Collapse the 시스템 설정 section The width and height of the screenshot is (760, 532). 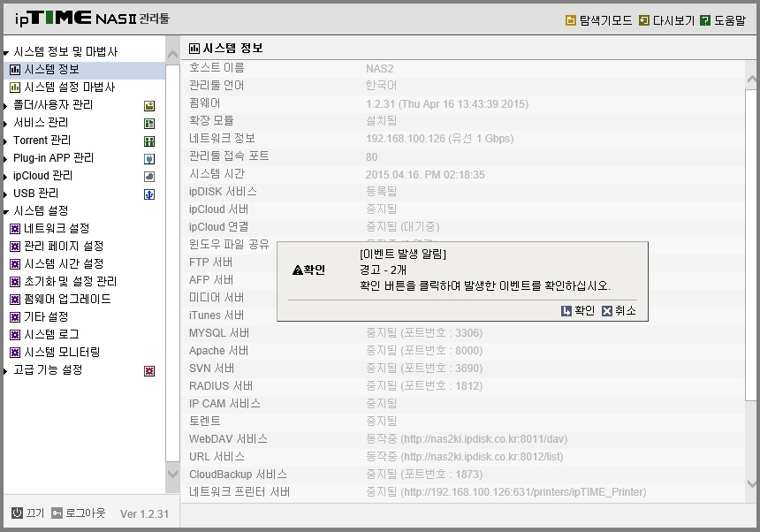(6, 212)
